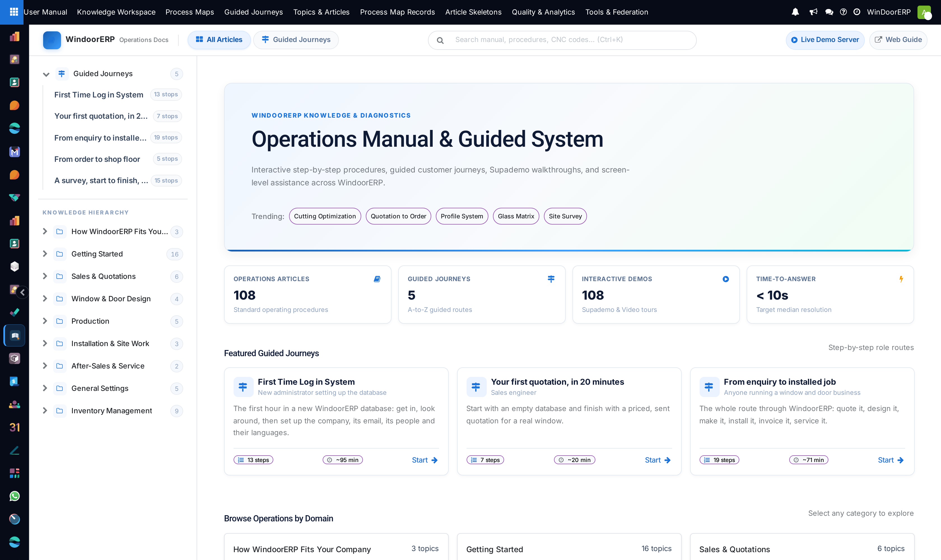This screenshot has width=941, height=560.
Task: Focus the manual search field
Action: [562, 40]
